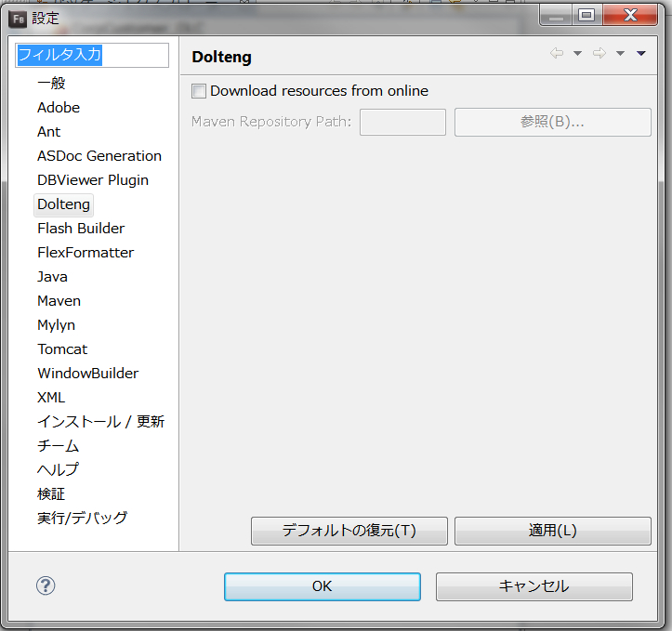Select Maven in the preferences tree
This screenshot has height=631, width=672.
(x=59, y=301)
